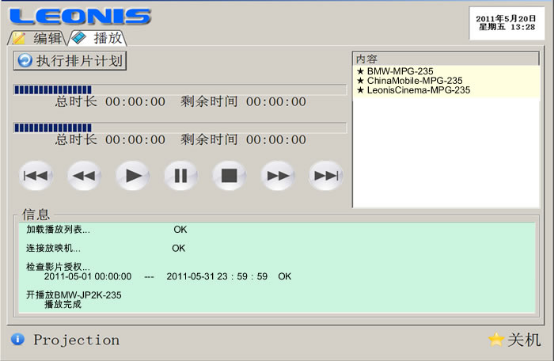Click the fast-forward playback button
Screen dimensions: 554x361
(278, 176)
